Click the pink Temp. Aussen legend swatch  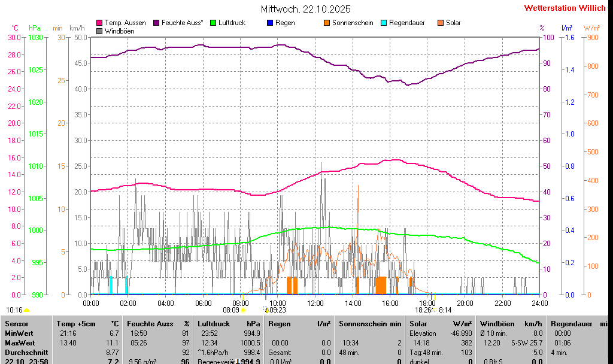click(99, 23)
